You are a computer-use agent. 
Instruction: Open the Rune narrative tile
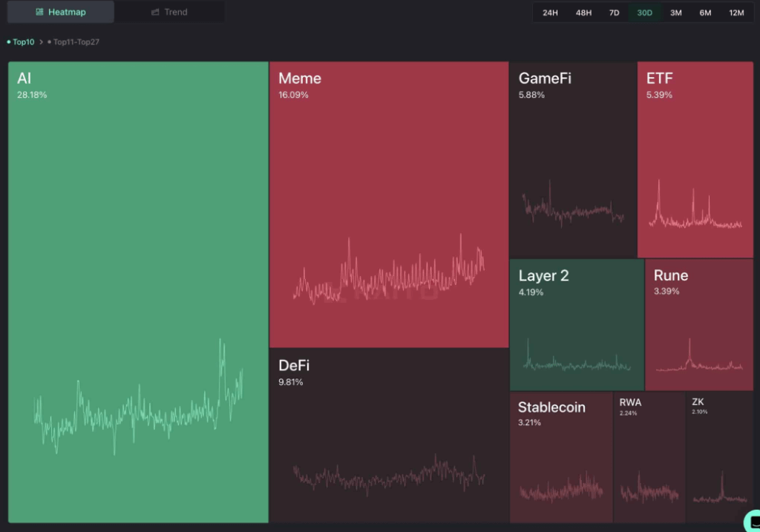[699, 325]
